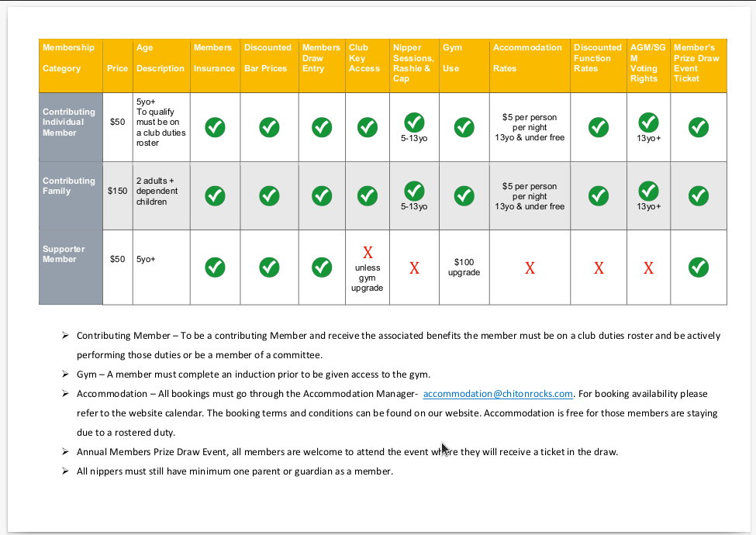
Task: Click red X under Accommodation Rates for Supporter Member
Action: click(530, 268)
